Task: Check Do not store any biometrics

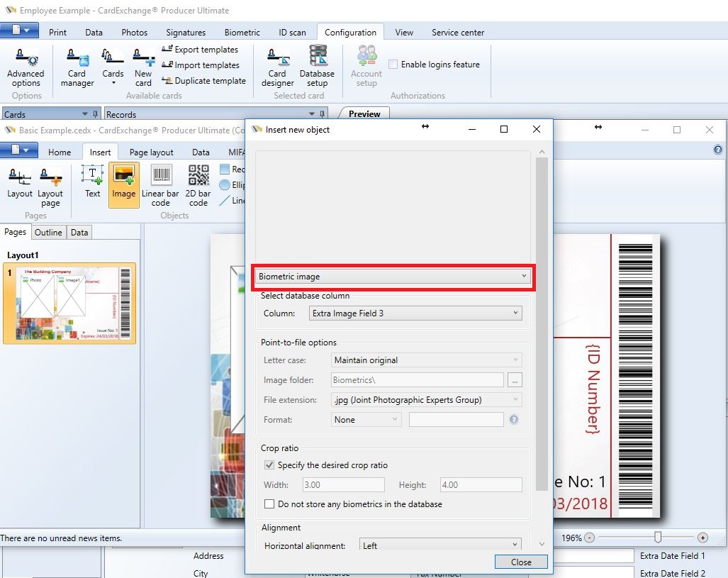Action: pyautogui.click(x=269, y=504)
